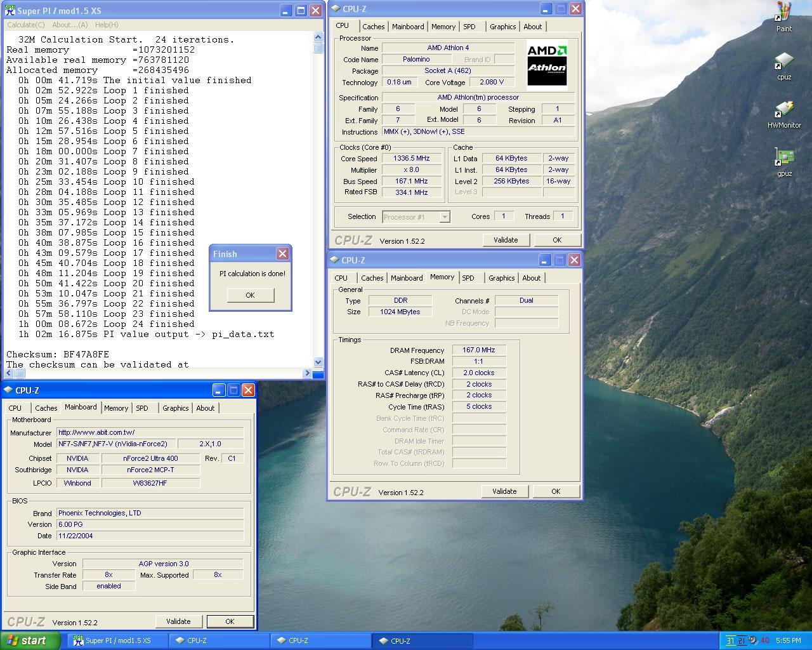Select Caches tab in the Mainboard CPU-Z window

click(x=46, y=408)
